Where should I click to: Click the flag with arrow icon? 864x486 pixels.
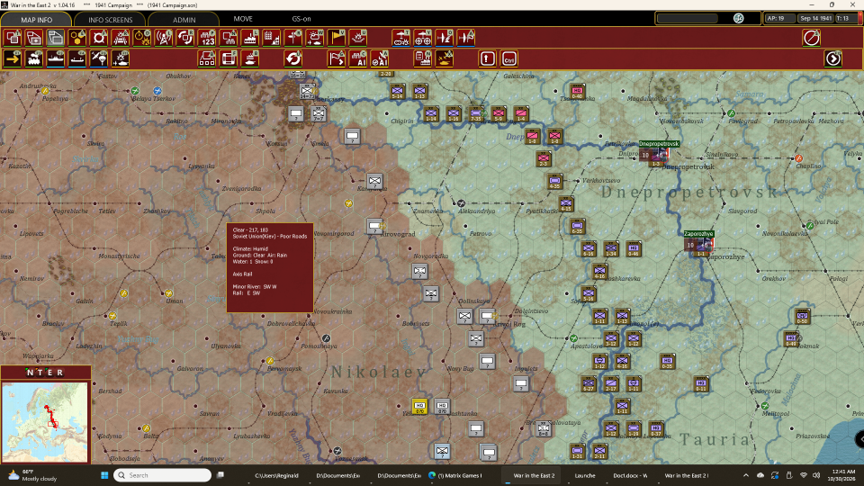tap(337, 58)
